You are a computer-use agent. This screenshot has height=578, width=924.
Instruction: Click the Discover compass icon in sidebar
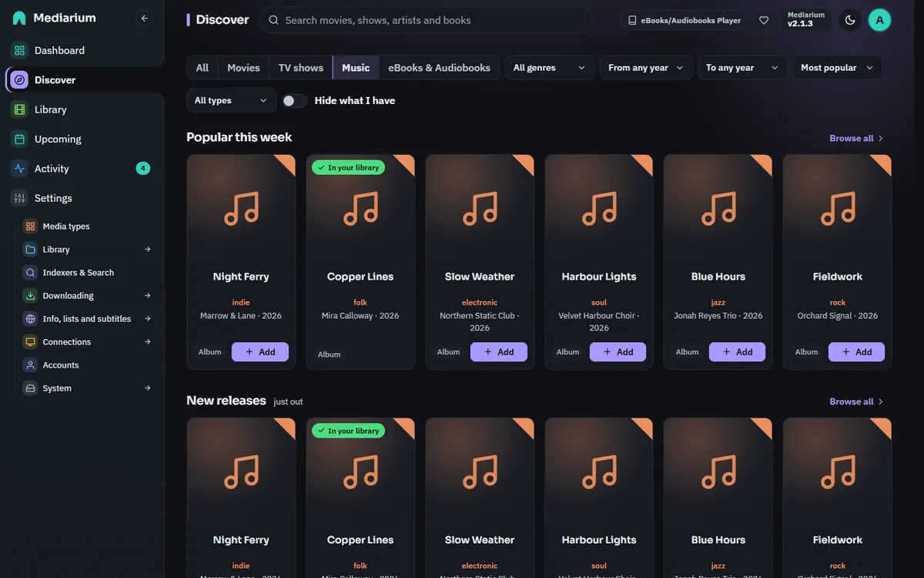click(19, 80)
